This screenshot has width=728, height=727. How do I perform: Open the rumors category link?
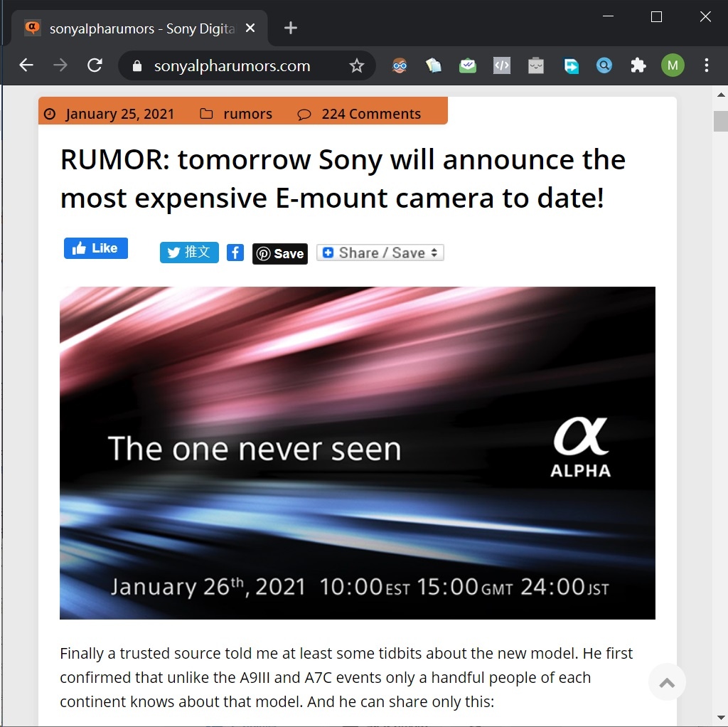click(x=247, y=114)
